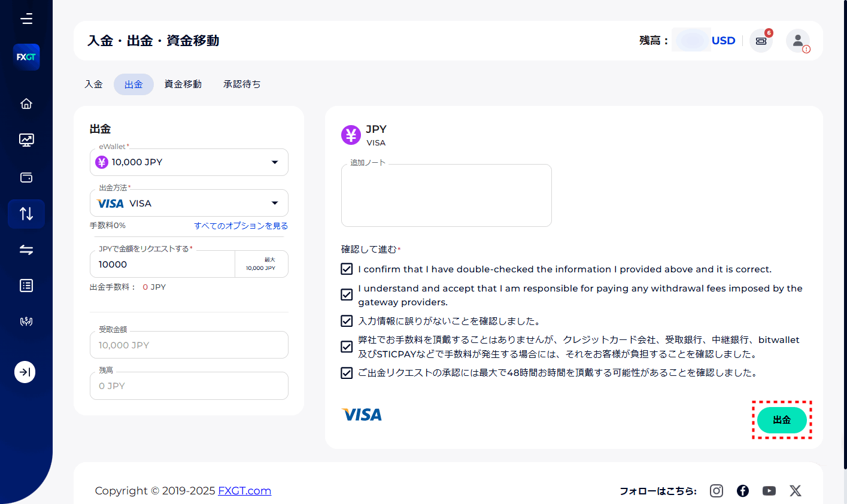Toggle the 48時間 approval time checkbox
This screenshot has width=847, height=504.
coord(347,373)
